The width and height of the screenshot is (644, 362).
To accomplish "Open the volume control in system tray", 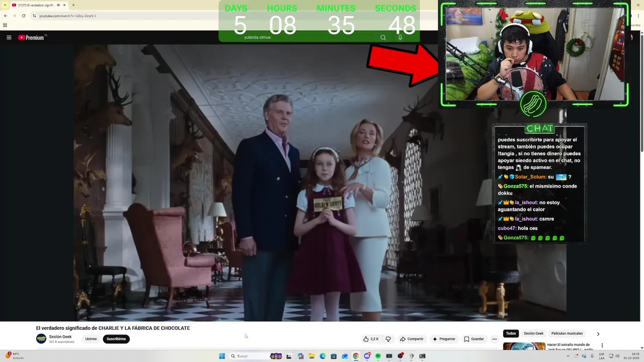I will (x=617, y=356).
